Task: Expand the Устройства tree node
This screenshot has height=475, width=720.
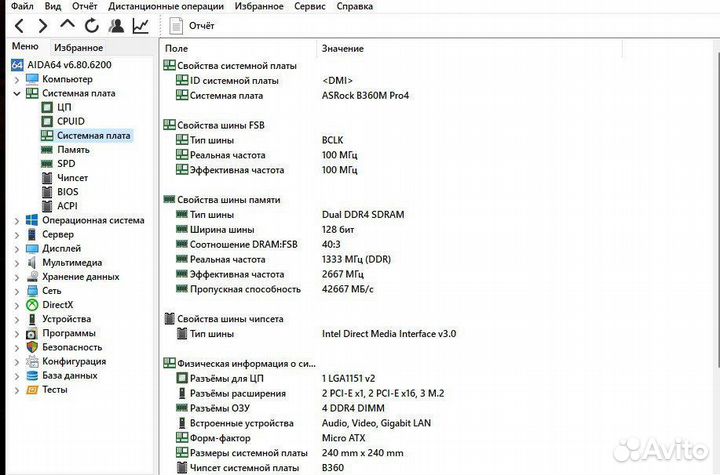Action: 17,320
